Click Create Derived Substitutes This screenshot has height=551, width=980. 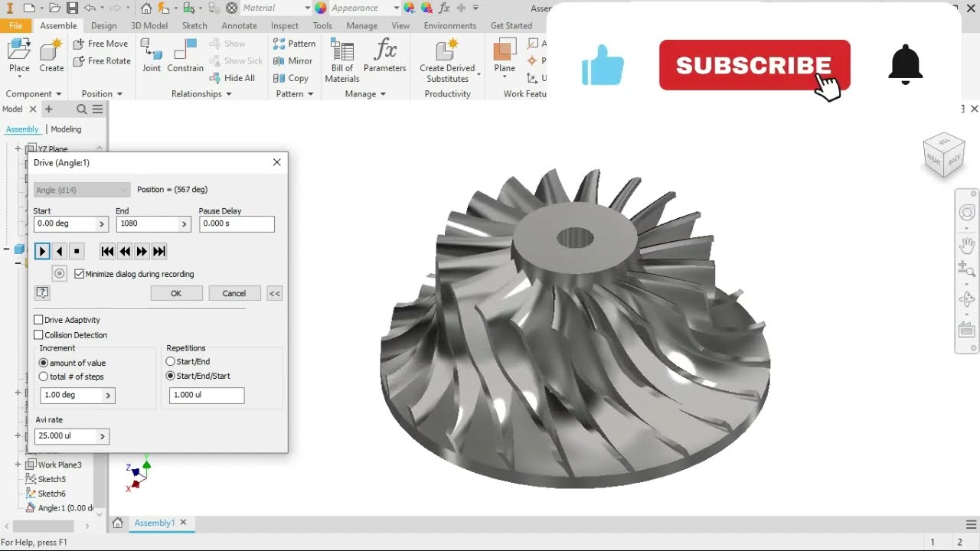(448, 60)
